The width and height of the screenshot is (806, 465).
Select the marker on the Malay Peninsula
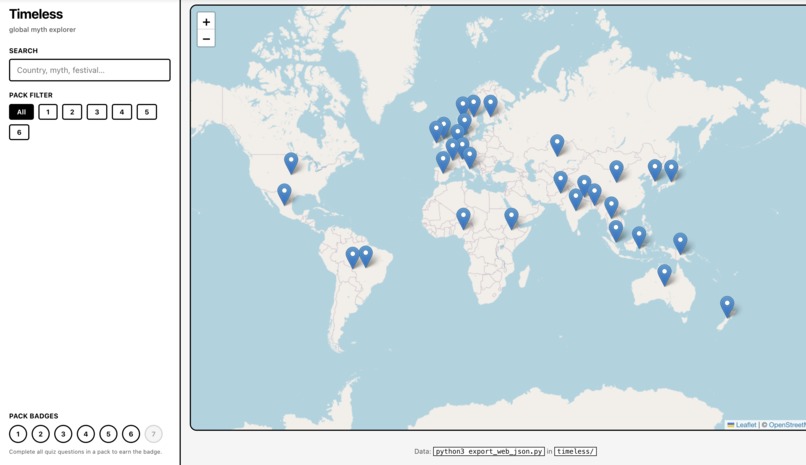616,231
